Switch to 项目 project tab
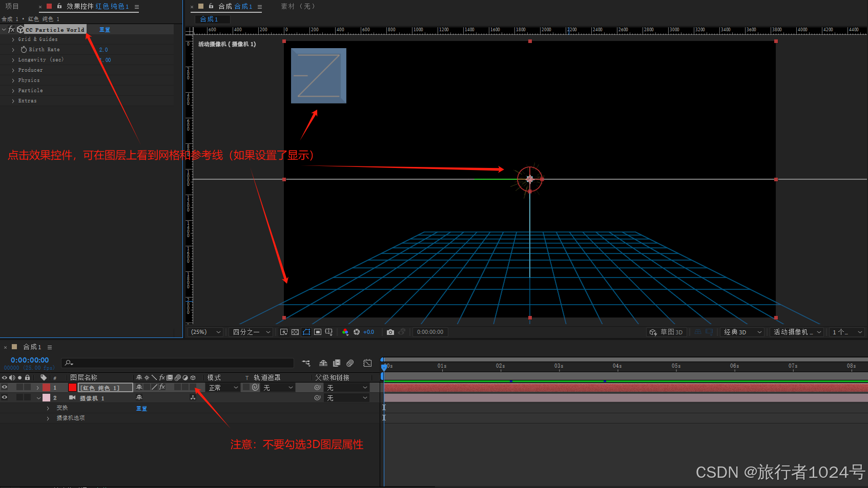Viewport: 868px width, 488px height. (x=12, y=6)
